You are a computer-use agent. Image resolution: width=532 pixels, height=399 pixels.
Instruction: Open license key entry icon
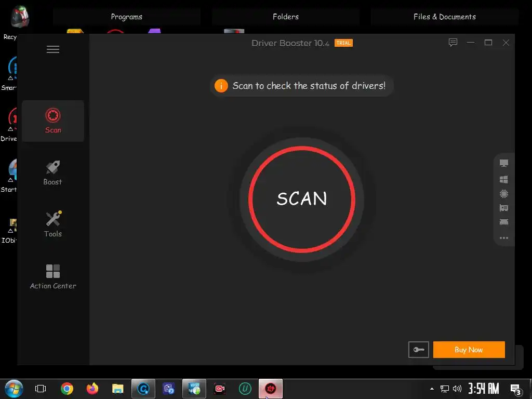418,350
